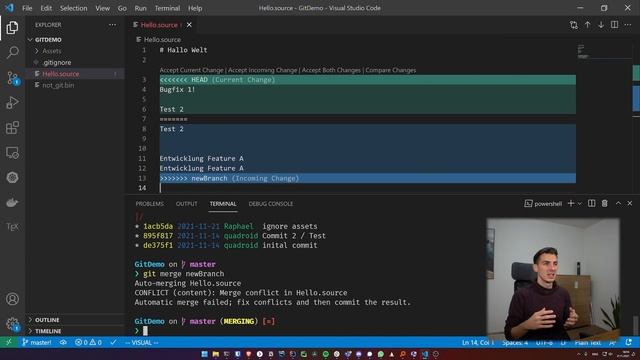Click Accept Current Change link
Image resolution: width=640 pixels, height=360 pixels.
(x=191, y=70)
